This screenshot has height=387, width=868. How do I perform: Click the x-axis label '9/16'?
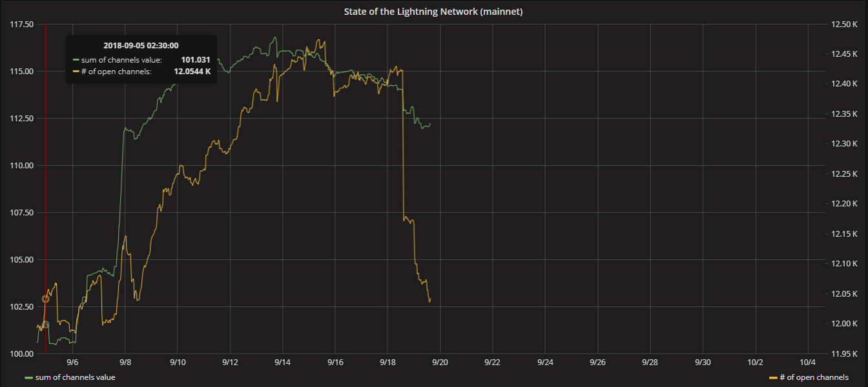[x=335, y=362]
